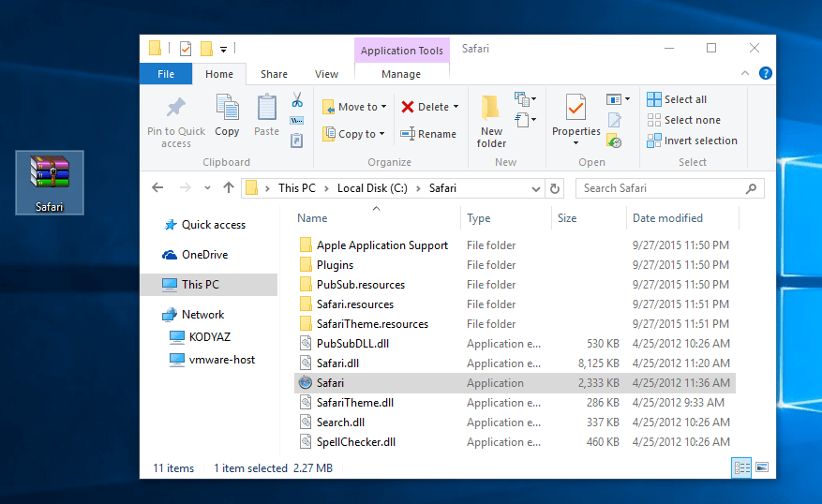This screenshot has height=504, width=822.
Task: Create a New folder
Action: click(491, 122)
